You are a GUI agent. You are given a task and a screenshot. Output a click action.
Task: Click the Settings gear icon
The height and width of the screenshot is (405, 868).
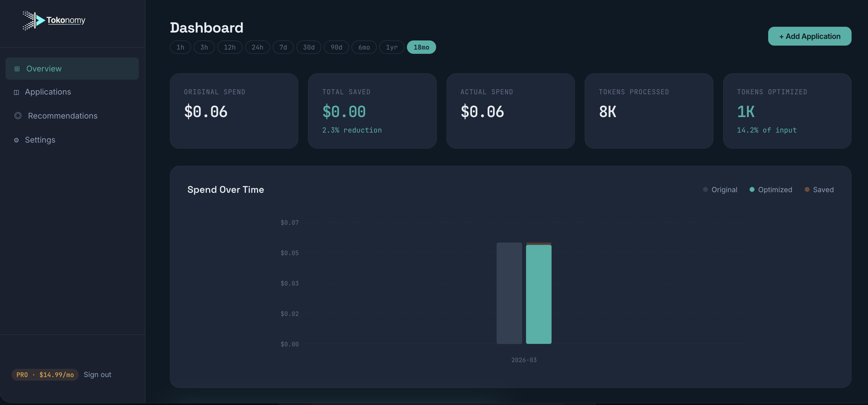click(16, 140)
